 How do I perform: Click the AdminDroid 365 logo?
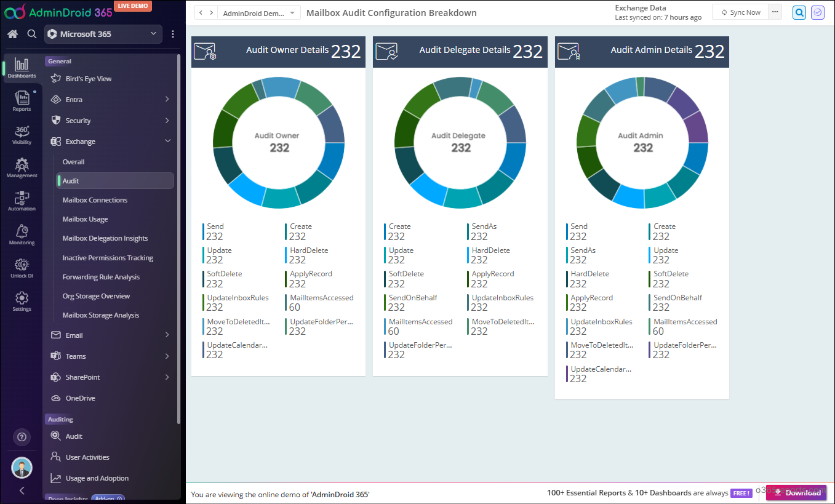[58, 11]
